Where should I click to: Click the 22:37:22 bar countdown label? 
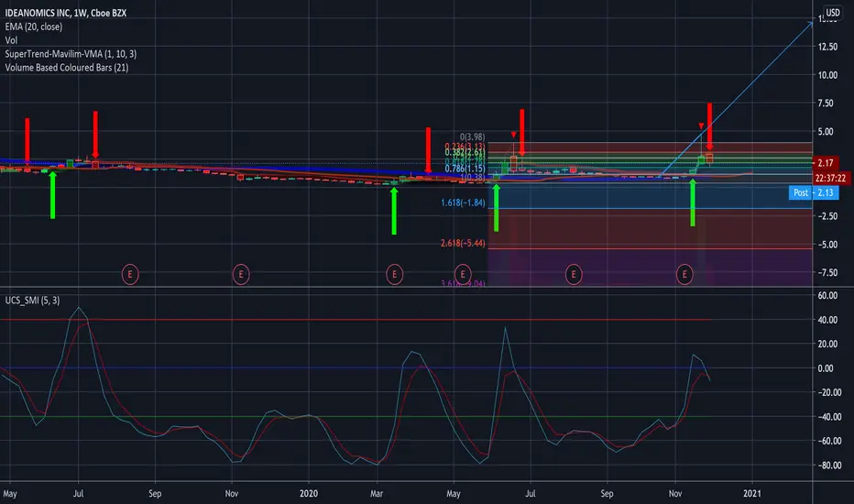click(830, 178)
